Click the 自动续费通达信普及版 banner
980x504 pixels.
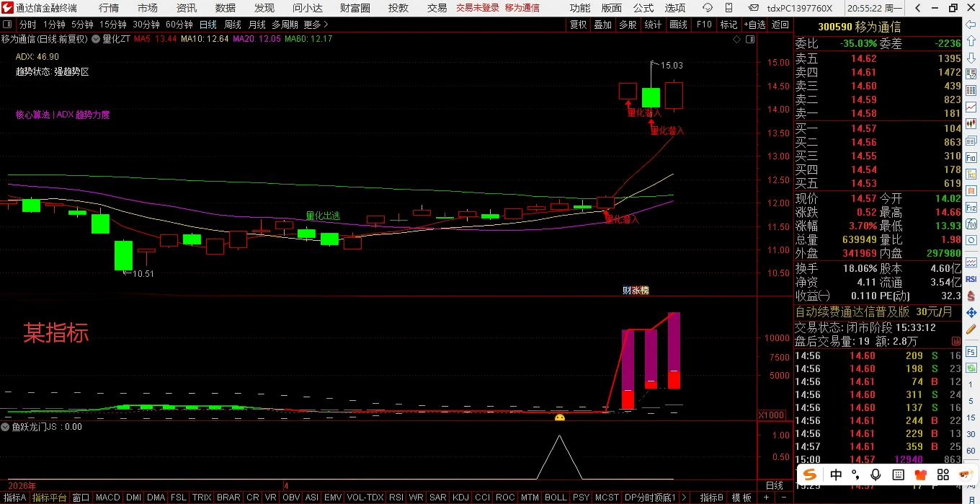click(x=852, y=312)
